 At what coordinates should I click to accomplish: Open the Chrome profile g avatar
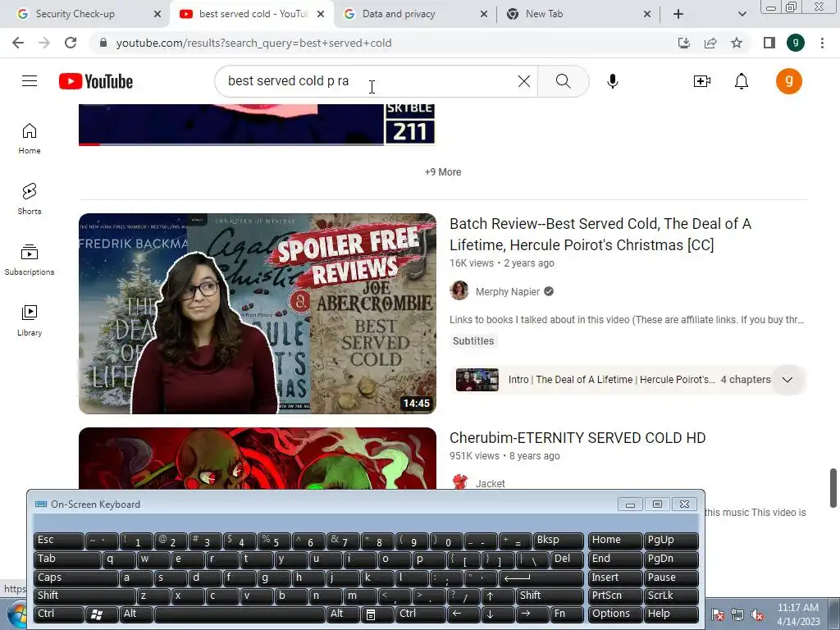point(796,43)
